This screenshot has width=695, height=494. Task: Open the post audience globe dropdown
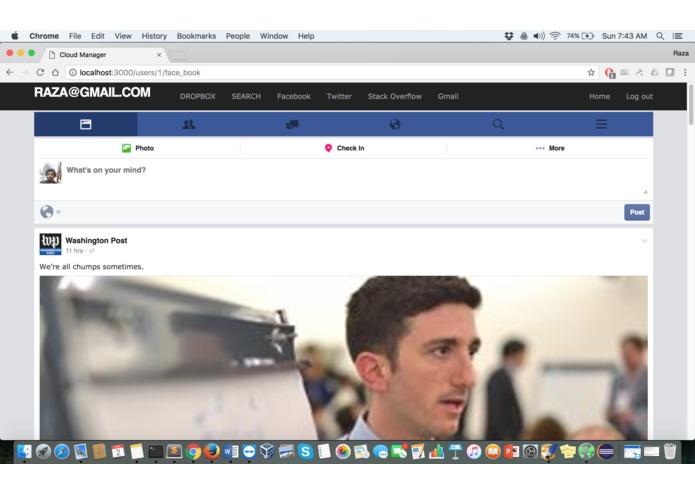click(x=50, y=212)
